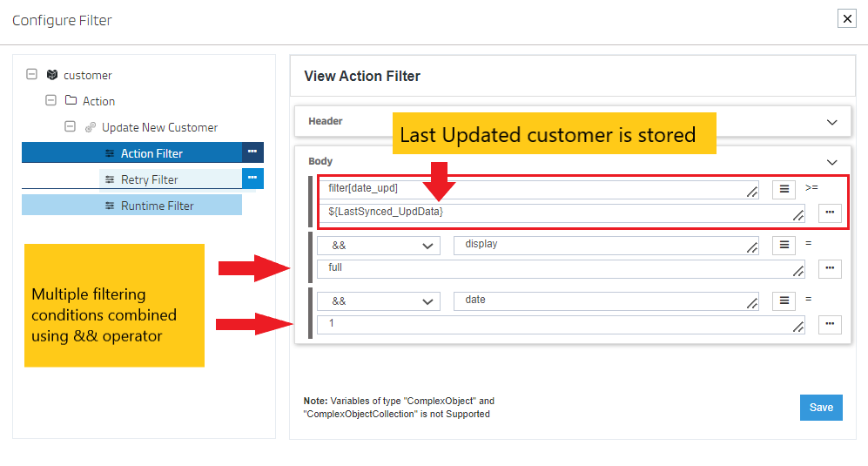868x466 pixels.
Task: Open the Action Filter more options menu
Action: pos(252,152)
